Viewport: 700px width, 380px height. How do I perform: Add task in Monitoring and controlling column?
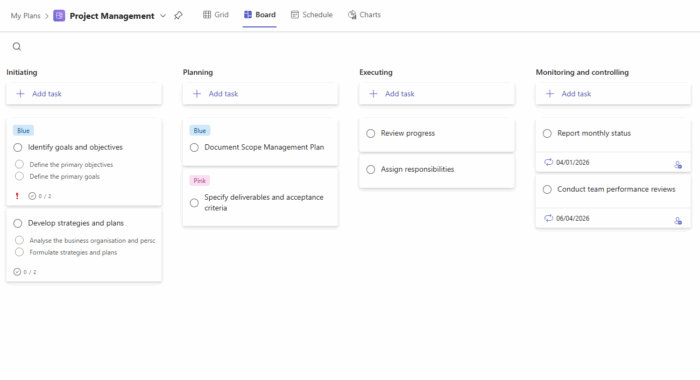tap(613, 94)
